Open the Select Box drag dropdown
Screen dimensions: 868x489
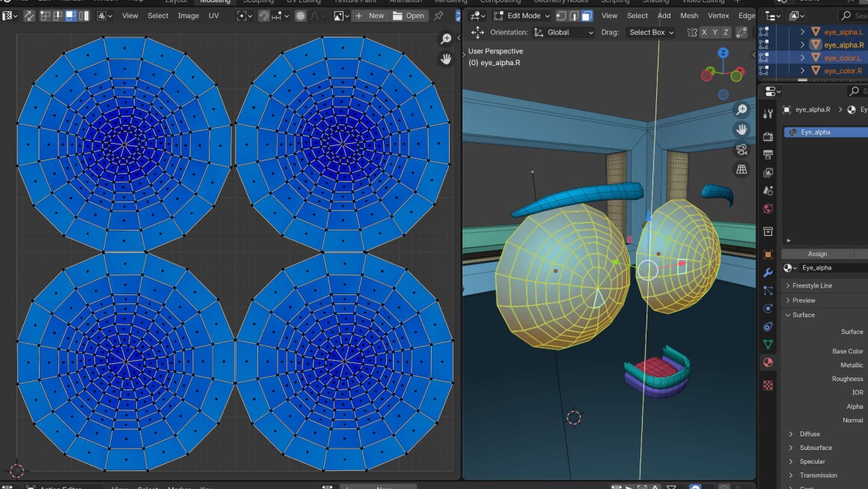pos(651,33)
